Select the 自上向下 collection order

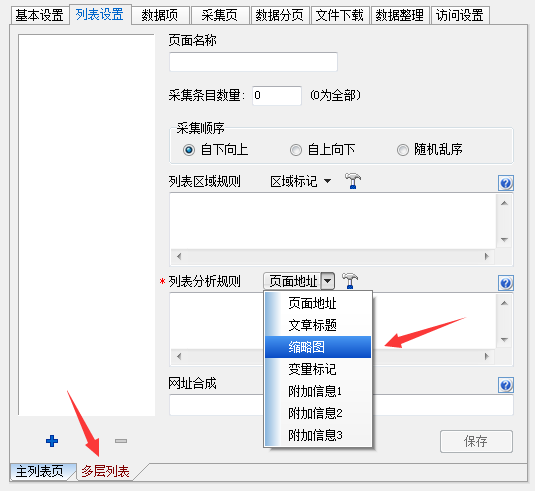tap(296, 150)
